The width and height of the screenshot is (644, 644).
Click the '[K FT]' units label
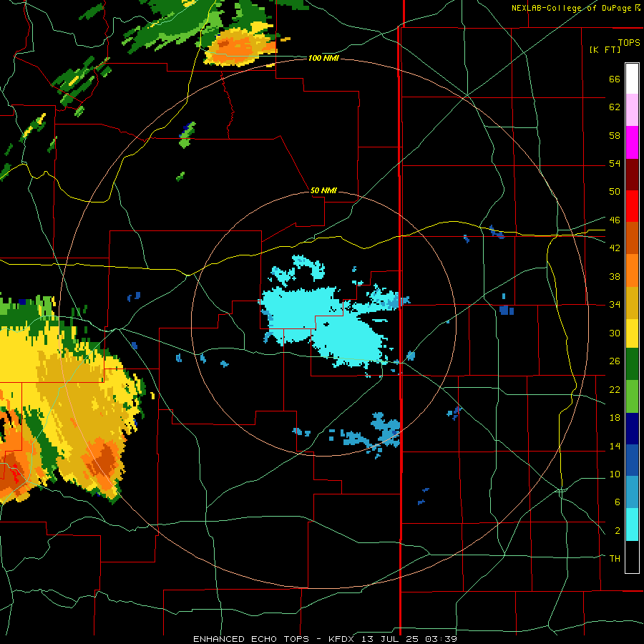(605, 50)
